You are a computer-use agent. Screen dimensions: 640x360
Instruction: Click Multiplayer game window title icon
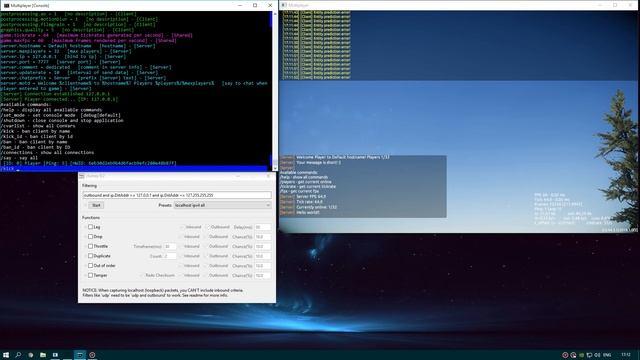pyautogui.click(x=284, y=5)
